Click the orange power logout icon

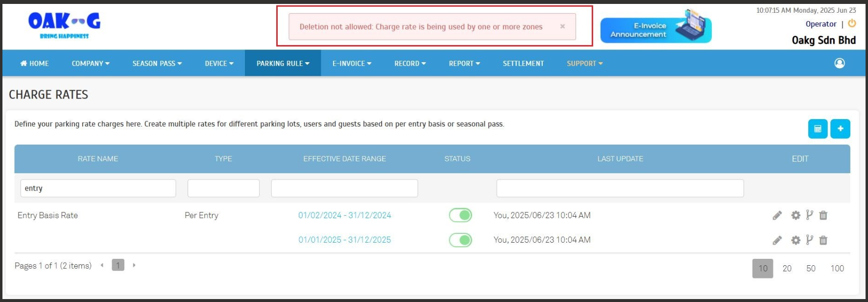(x=852, y=24)
